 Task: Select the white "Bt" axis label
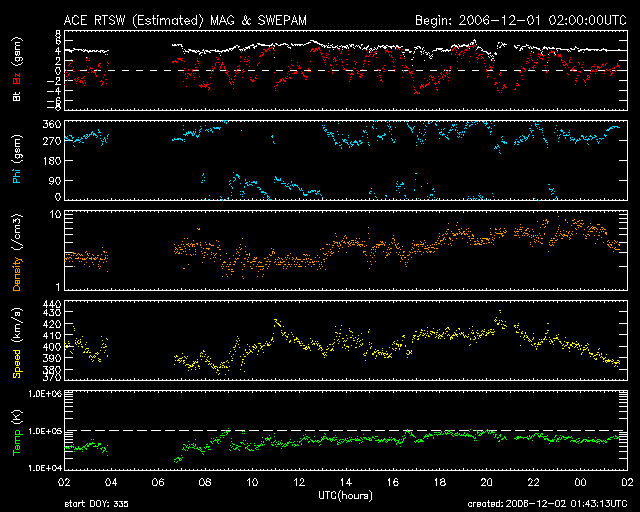(17, 96)
